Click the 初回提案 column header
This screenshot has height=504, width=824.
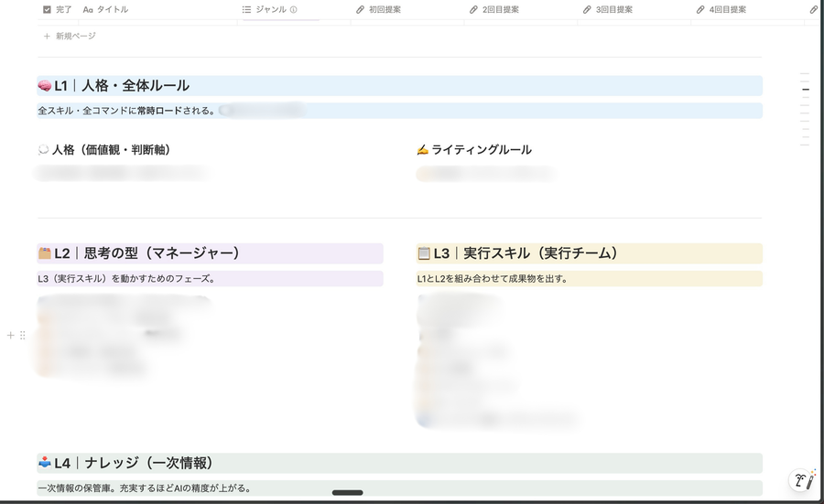click(378, 9)
